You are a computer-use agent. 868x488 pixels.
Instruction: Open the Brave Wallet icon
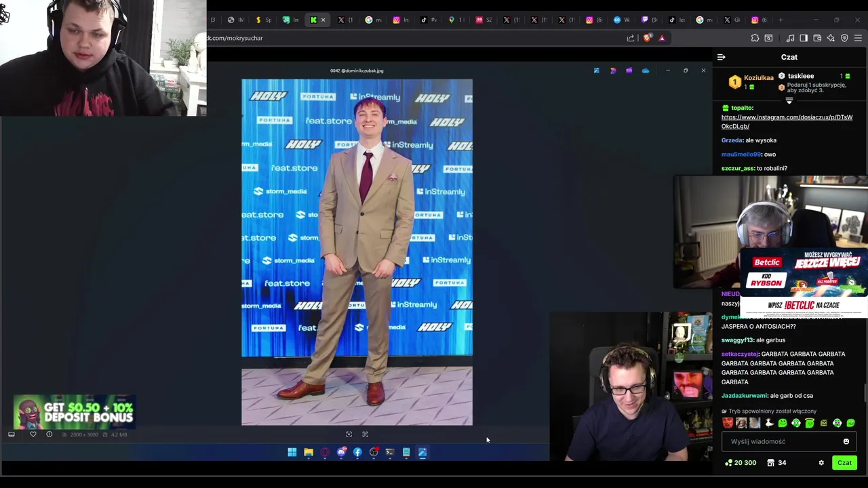tap(817, 38)
